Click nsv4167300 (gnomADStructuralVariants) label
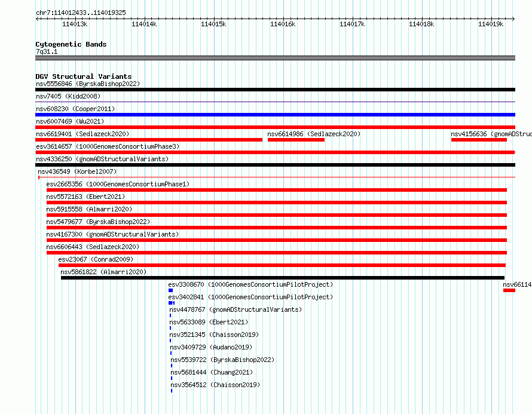The width and height of the screenshot is (532, 414). (x=112, y=234)
